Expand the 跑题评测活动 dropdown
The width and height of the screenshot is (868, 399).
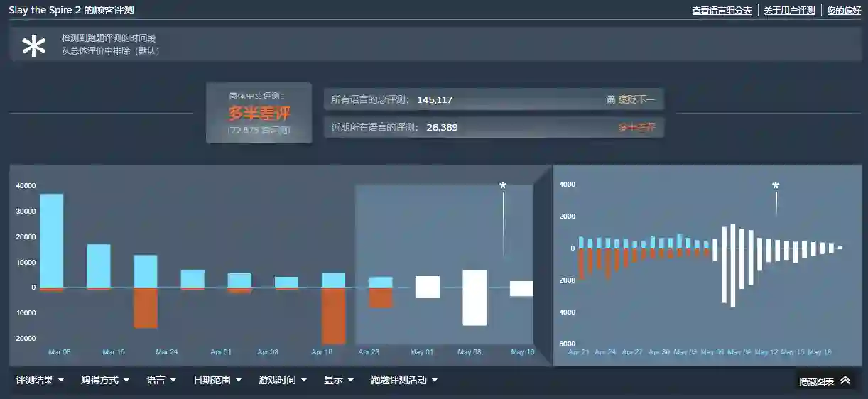[x=404, y=380]
